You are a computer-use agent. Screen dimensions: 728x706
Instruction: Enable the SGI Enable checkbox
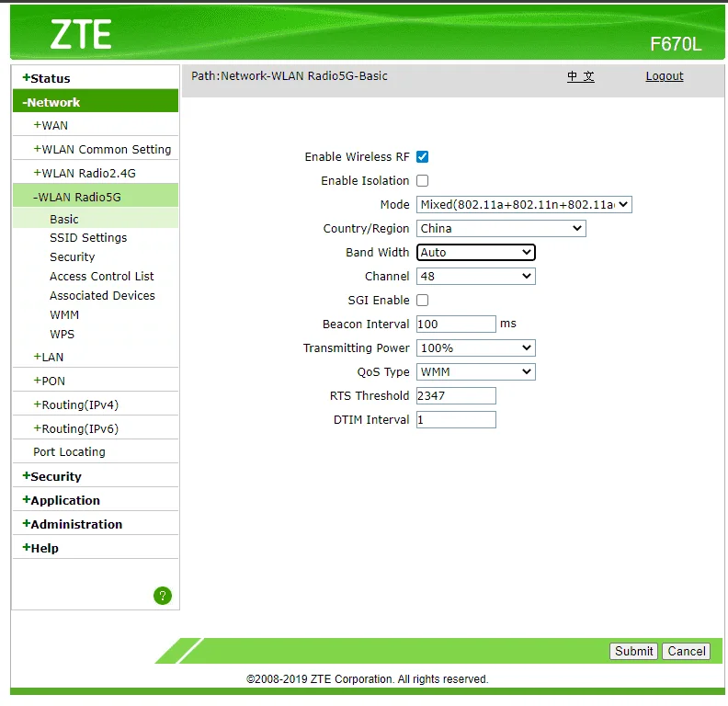click(x=422, y=300)
